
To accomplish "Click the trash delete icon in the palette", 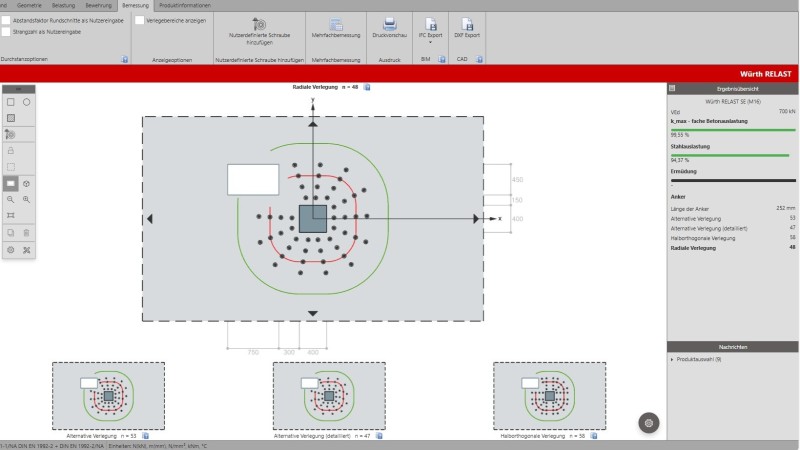I will (27, 232).
